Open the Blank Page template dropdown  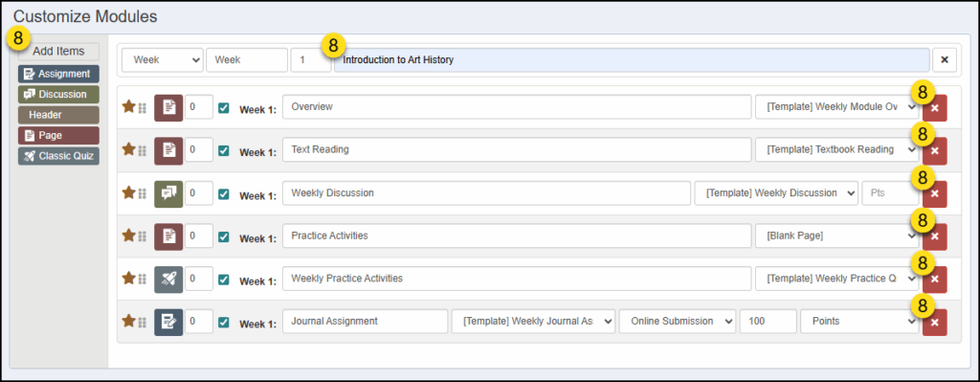click(x=836, y=236)
